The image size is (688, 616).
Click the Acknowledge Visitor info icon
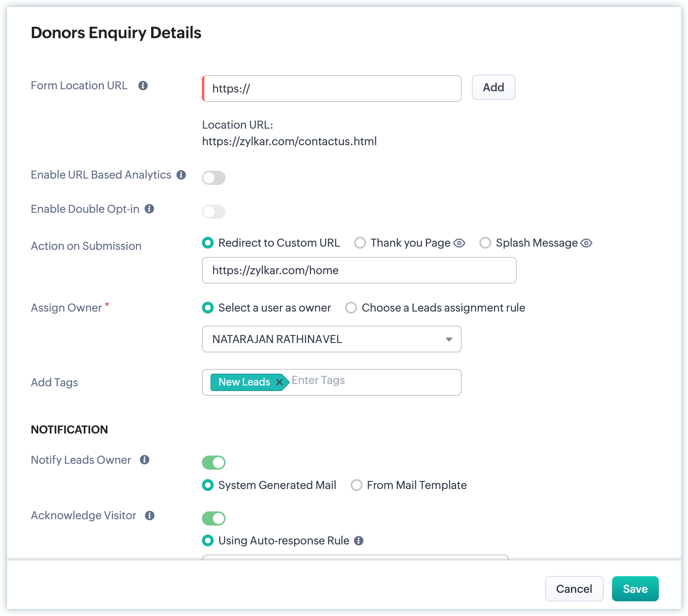[x=150, y=516]
